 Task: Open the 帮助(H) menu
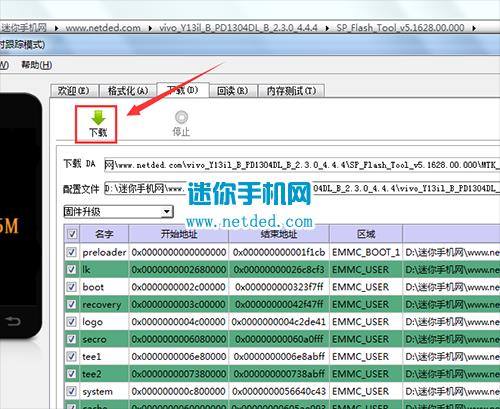coord(37,65)
